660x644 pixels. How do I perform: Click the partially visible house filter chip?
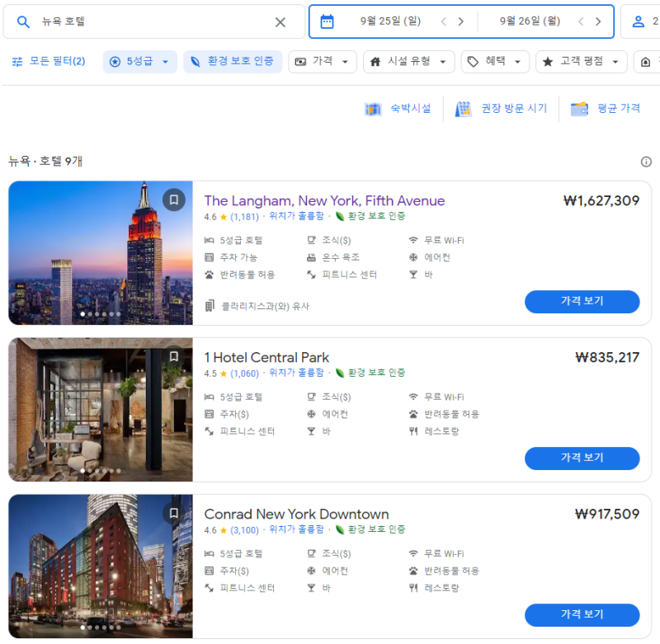click(x=647, y=62)
